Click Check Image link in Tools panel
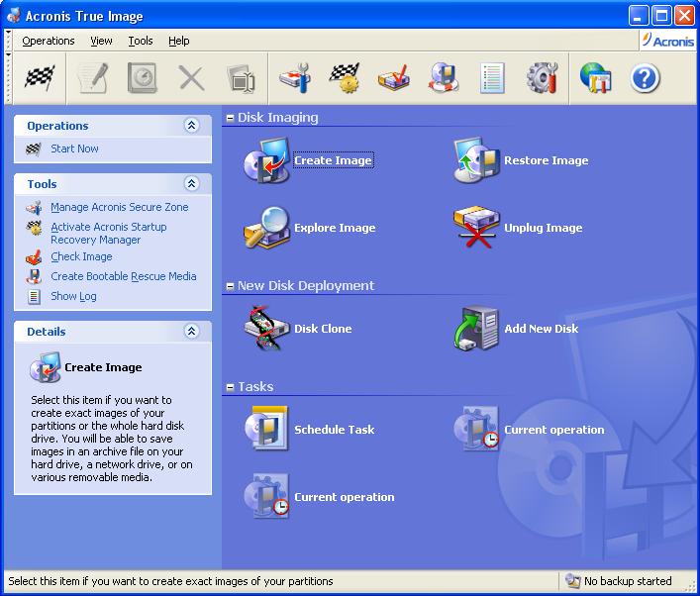 pyautogui.click(x=81, y=256)
